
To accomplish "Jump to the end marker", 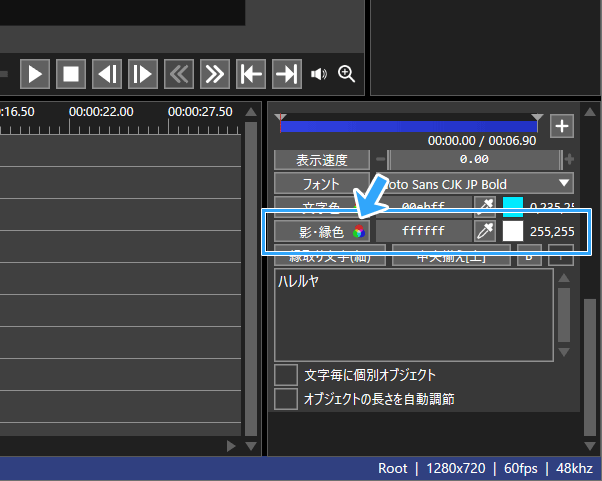I will click(x=287, y=74).
